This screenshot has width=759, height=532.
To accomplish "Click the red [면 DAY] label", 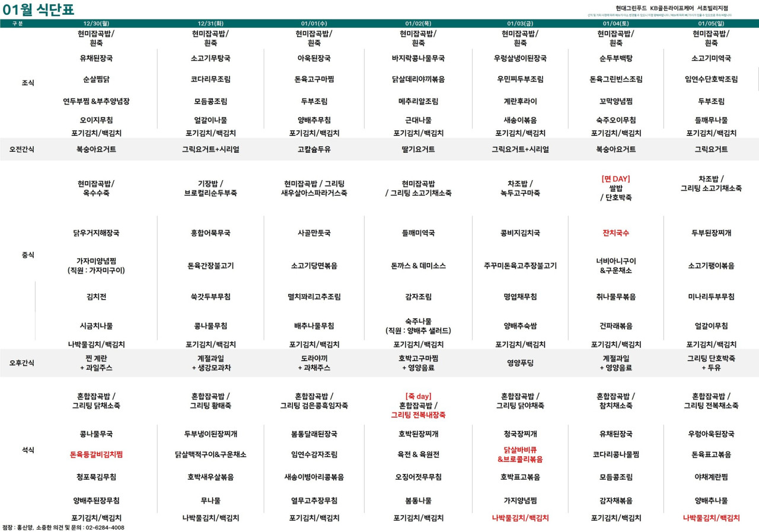I will tap(616, 178).
